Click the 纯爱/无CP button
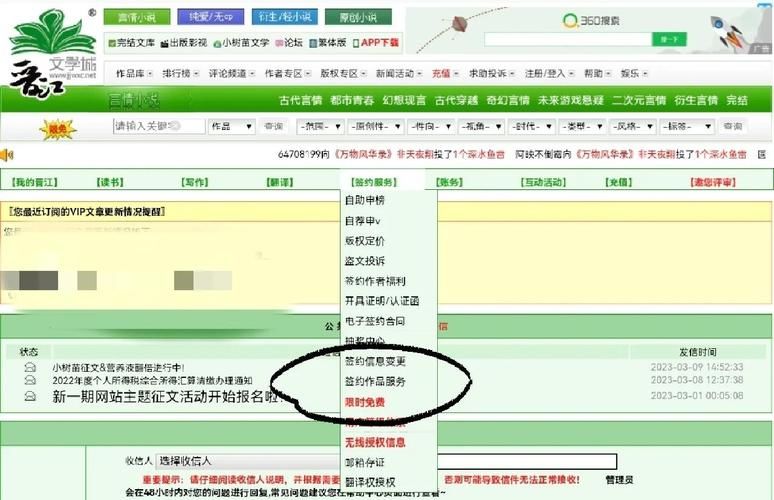Image resolution: width=774 pixels, height=500 pixels. tap(211, 17)
